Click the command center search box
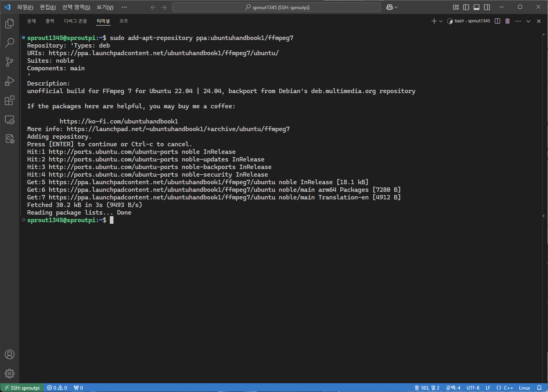The height and width of the screenshot is (392, 548). (x=276, y=7)
